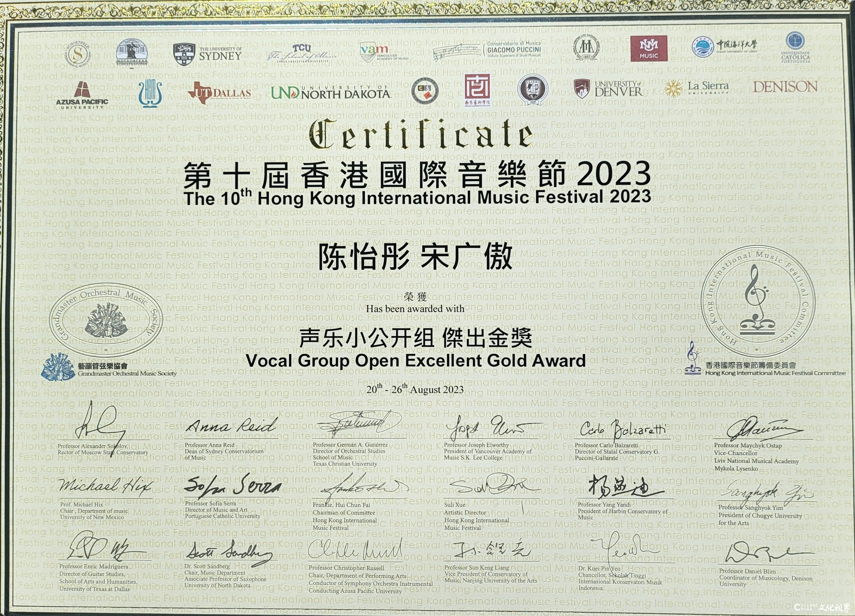Click the La Sierra University logo
Screen dimensions: 855x616
[x=696, y=89]
